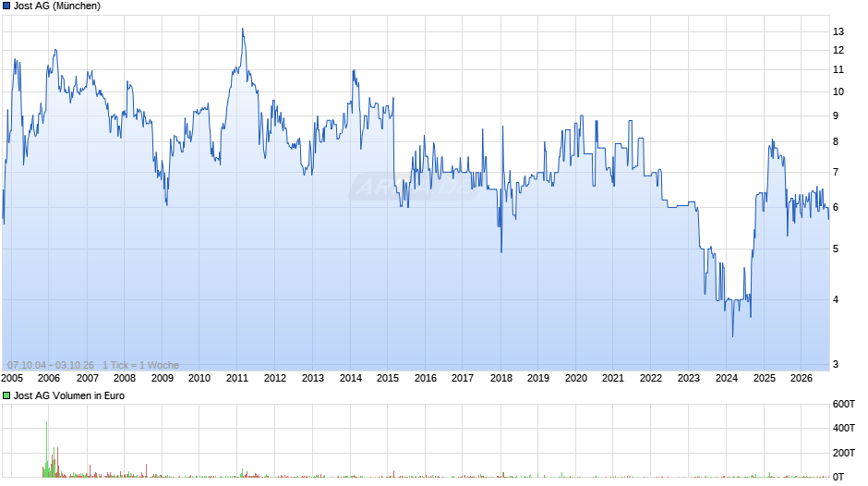This screenshot has height=486, width=868.
Task: Click the 2011 price peak near 13
Action: click(x=243, y=30)
